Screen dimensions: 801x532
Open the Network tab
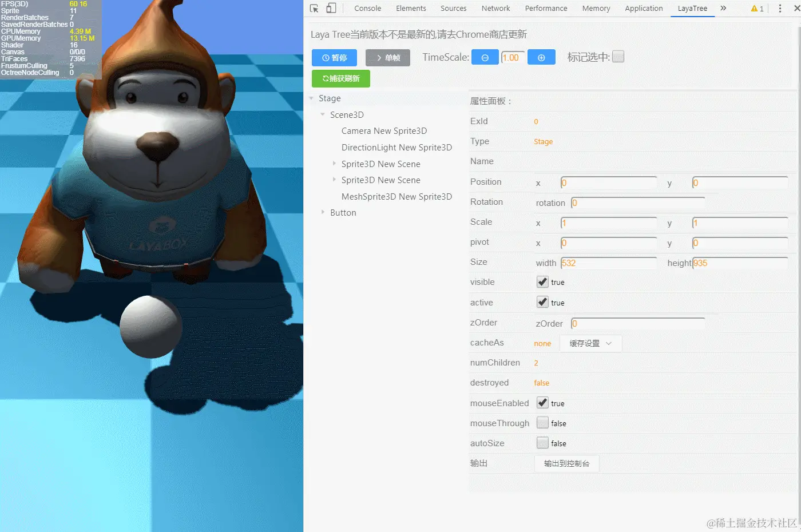pyautogui.click(x=495, y=9)
